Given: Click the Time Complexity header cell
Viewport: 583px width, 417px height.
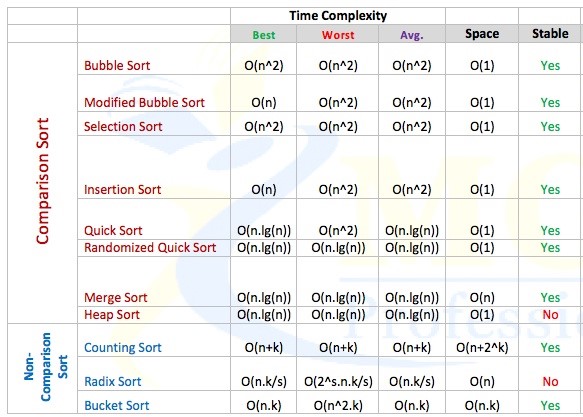Looking at the screenshot, I should tap(338, 16).
